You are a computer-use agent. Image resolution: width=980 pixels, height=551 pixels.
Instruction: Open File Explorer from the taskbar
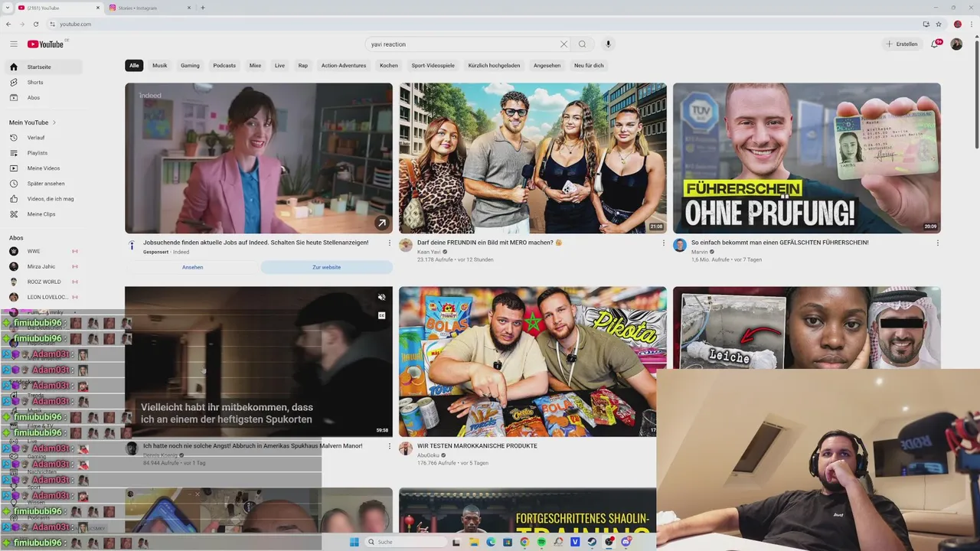(x=474, y=542)
